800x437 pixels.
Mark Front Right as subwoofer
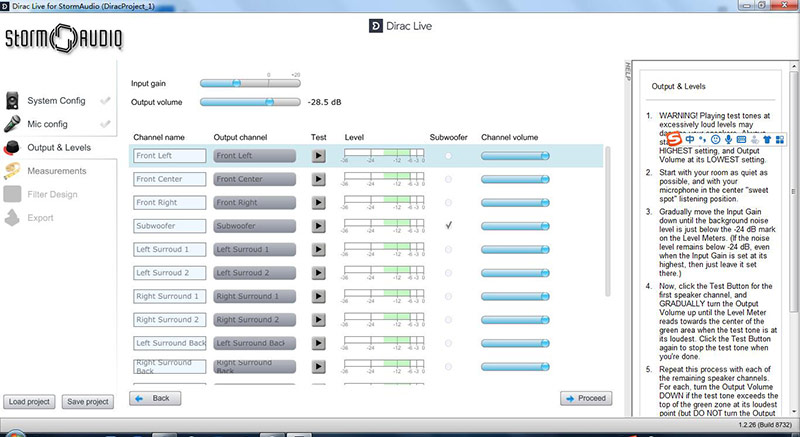point(448,202)
